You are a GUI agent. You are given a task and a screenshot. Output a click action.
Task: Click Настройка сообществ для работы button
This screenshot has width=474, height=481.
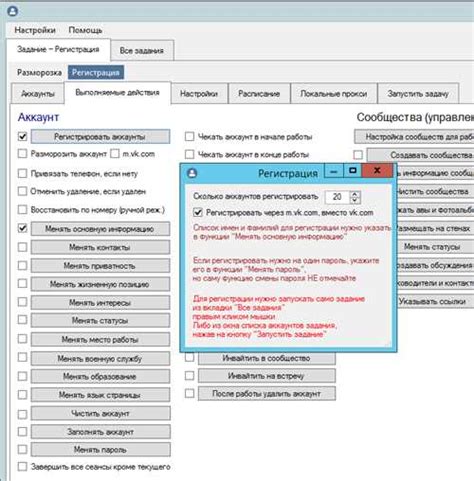[414, 137]
